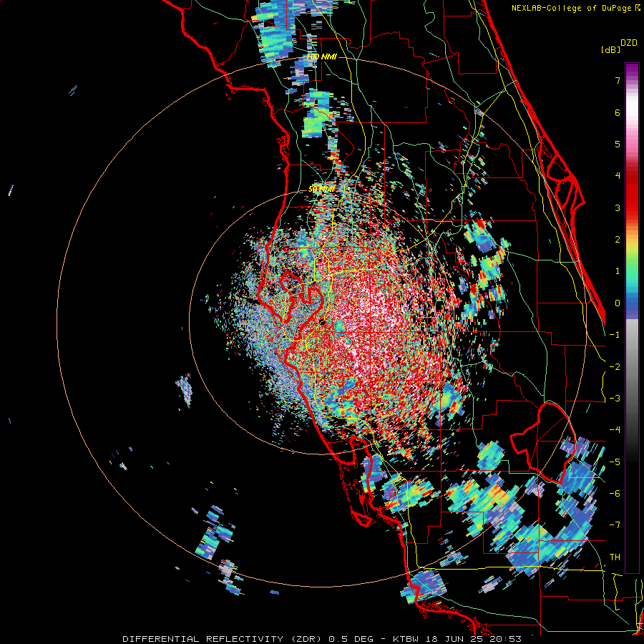Click the 5 value on color scale

pos(618,144)
